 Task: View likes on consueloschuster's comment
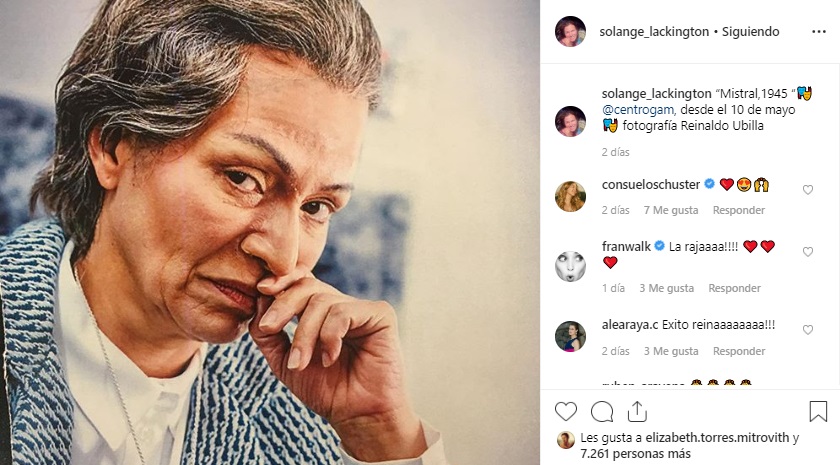point(669,210)
